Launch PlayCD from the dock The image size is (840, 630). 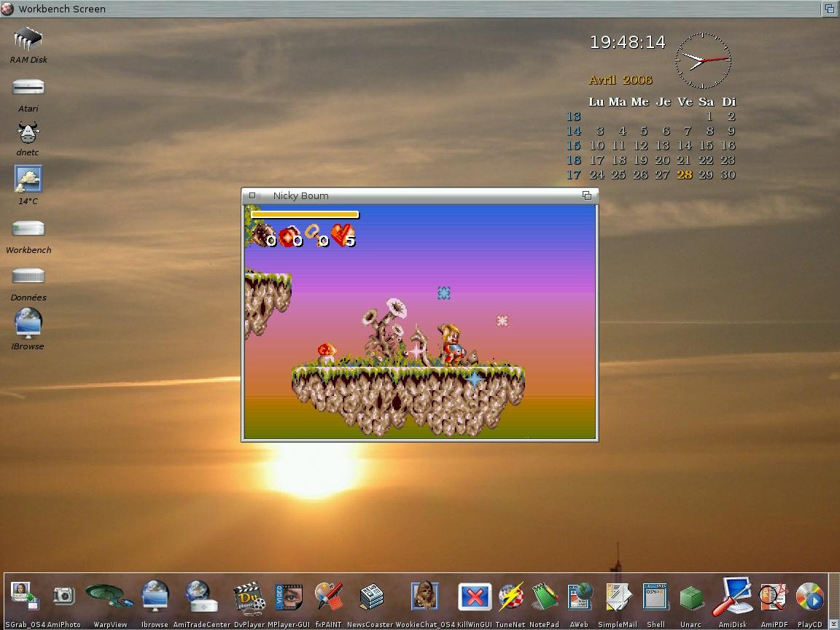(x=809, y=596)
